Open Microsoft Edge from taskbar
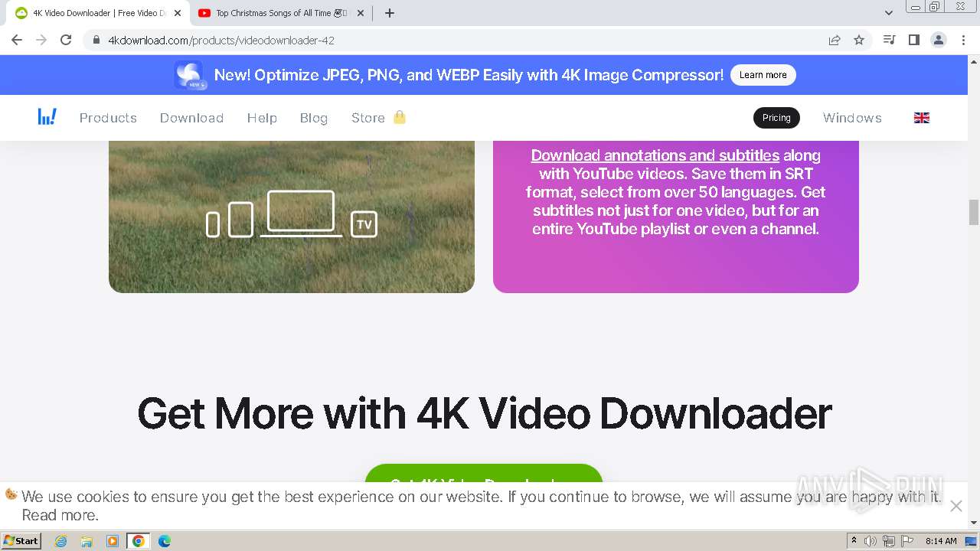This screenshot has width=980, height=551. [164, 541]
